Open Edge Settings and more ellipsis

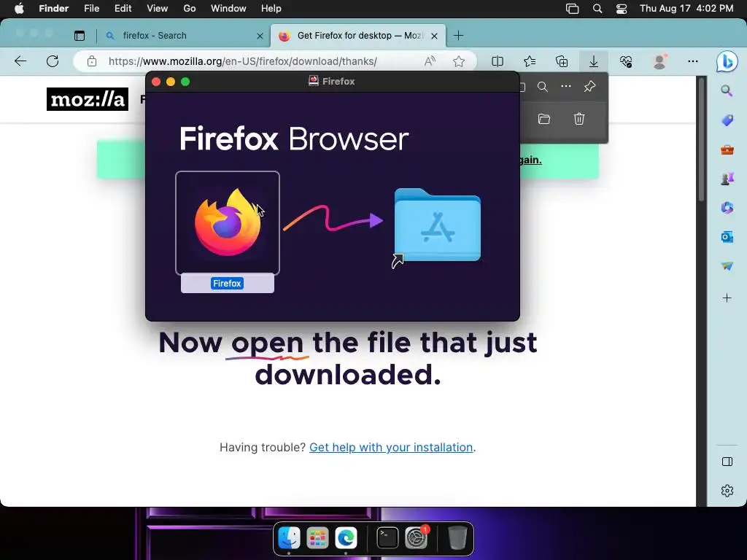pos(693,61)
